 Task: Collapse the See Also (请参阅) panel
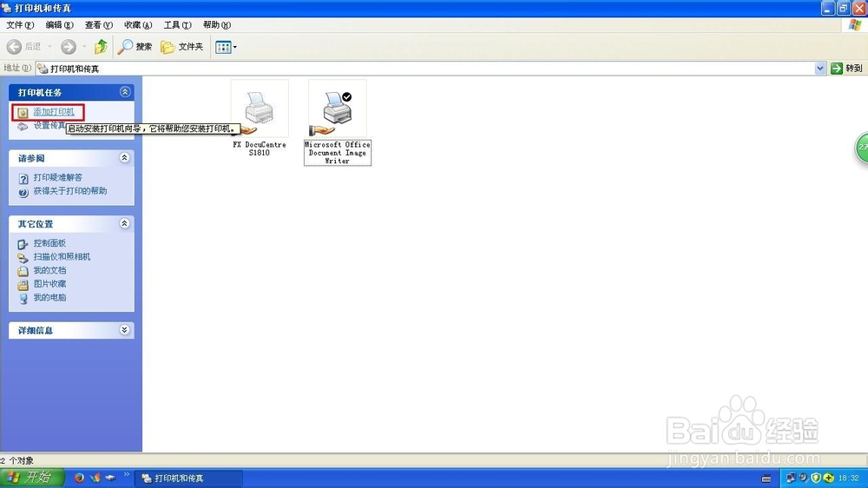[x=124, y=158]
